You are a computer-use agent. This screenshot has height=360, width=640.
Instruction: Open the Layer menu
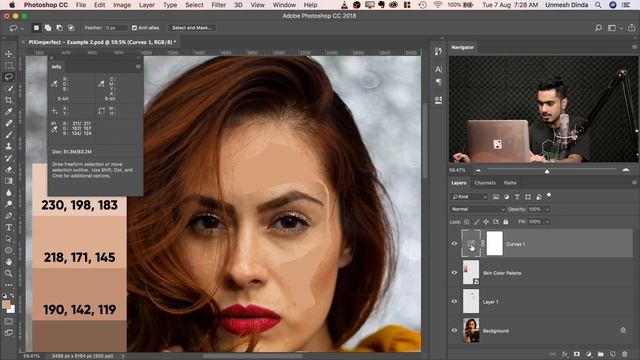147,5
